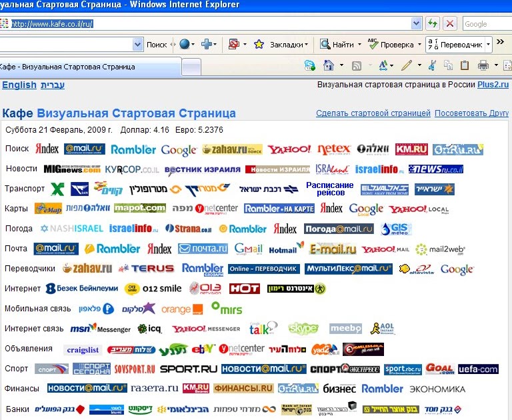This screenshot has width=512, height=420.
Task: Open the Yahoo! Local maps logo
Action: pyautogui.click(x=419, y=209)
